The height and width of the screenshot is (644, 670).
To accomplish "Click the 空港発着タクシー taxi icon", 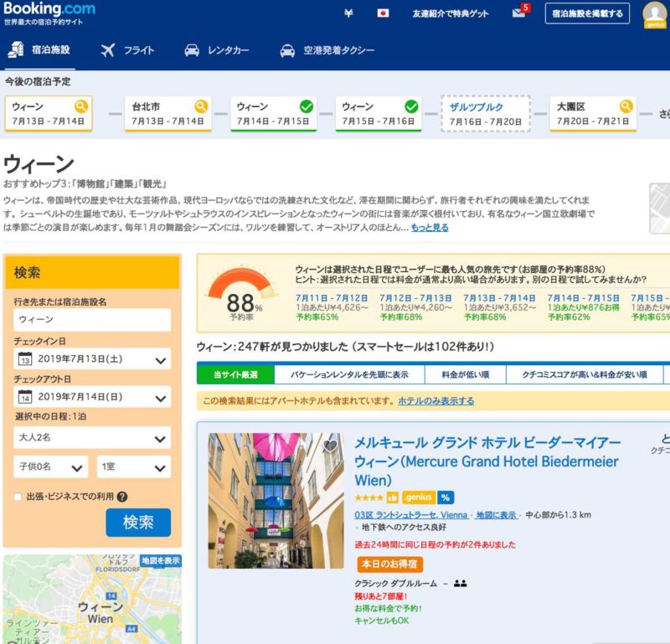I will click(x=287, y=50).
